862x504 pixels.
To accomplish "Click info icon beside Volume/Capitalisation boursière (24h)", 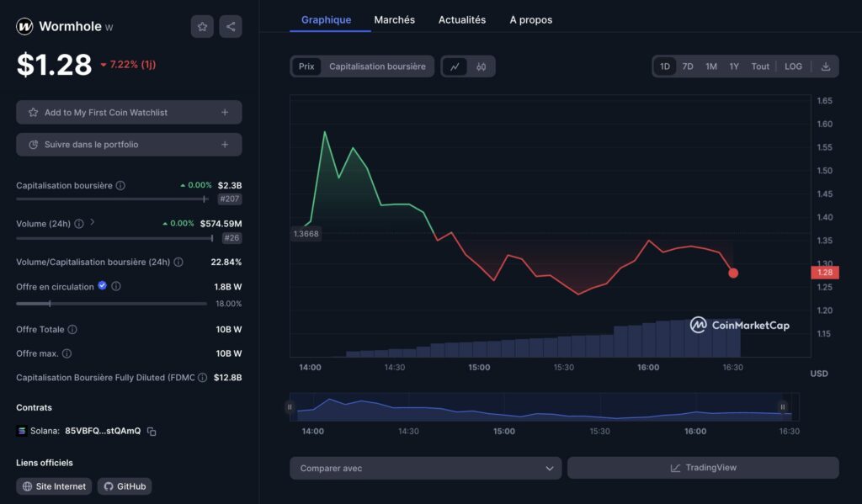I will tap(178, 263).
